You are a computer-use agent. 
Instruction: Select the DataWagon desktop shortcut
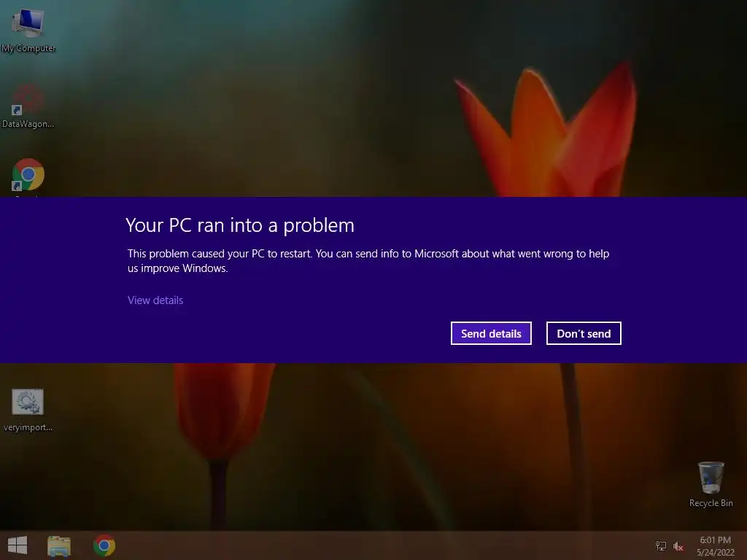[x=28, y=107]
